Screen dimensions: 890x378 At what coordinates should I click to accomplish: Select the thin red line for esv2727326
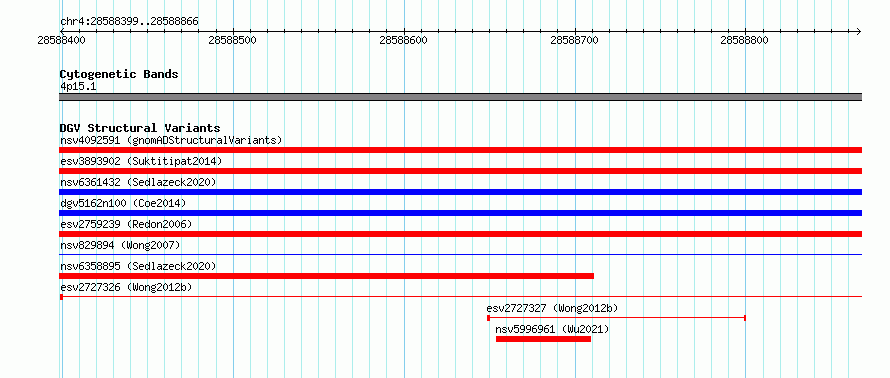[x=460, y=296]
